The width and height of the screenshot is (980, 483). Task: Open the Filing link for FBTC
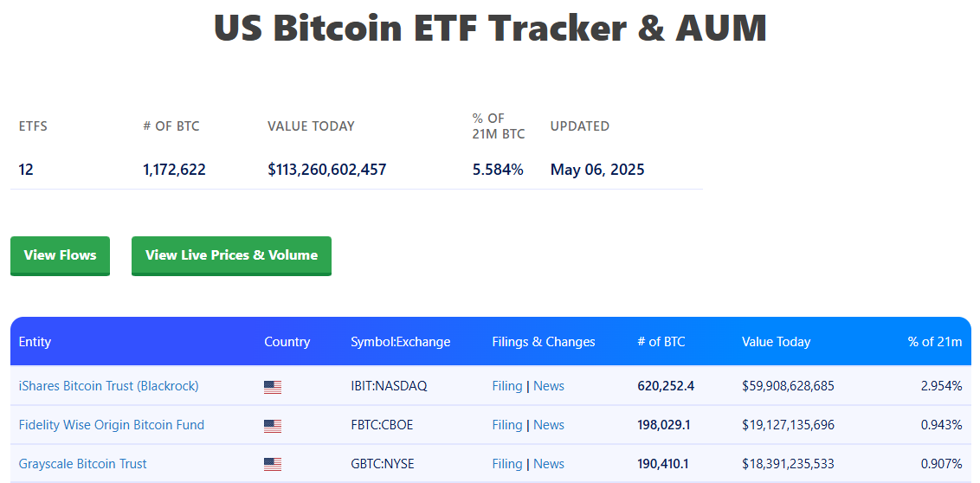pyautogui.click(x=506, y=425)
